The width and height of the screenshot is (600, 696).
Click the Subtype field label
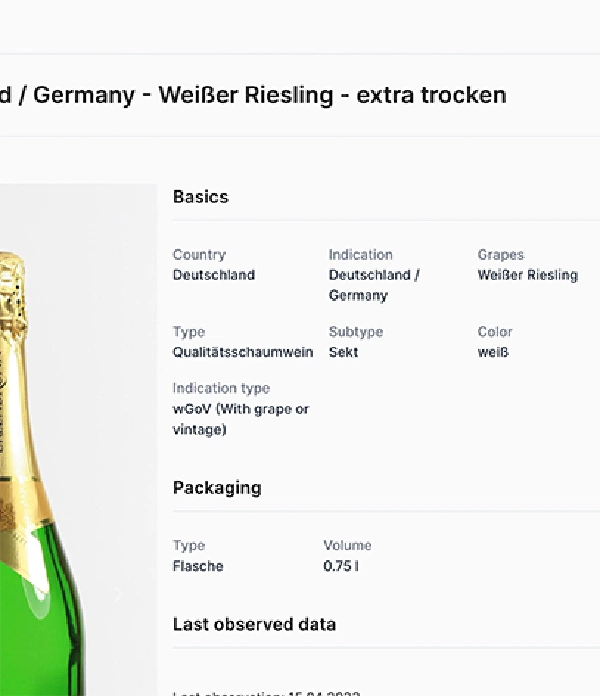click(x=356, y=332)
